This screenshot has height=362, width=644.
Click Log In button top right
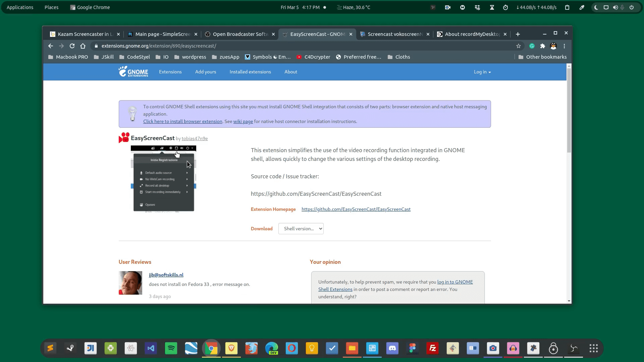(x=482, y=72)
